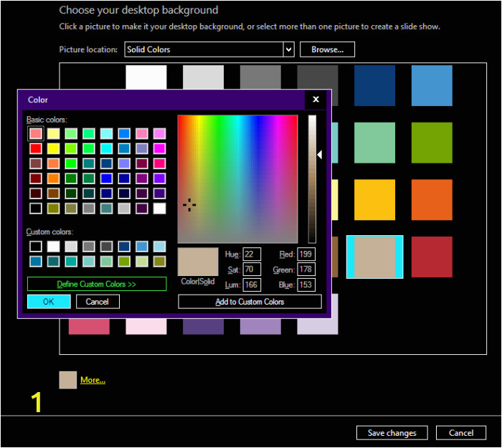Viewport: 502px width, 448px height.
Task: Click Save changes button
Action: click(x=392, y=432)
